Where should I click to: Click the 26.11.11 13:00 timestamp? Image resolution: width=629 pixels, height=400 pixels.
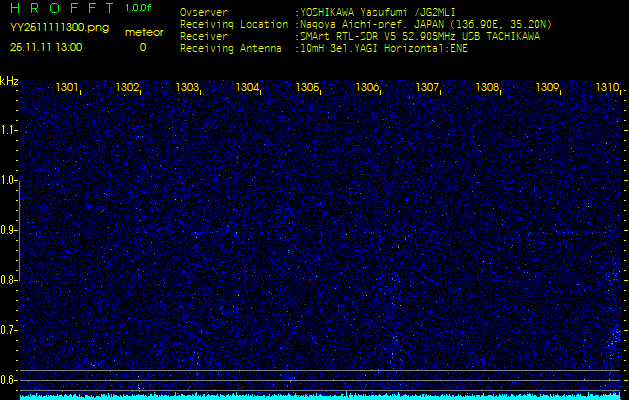click(47, 46)
